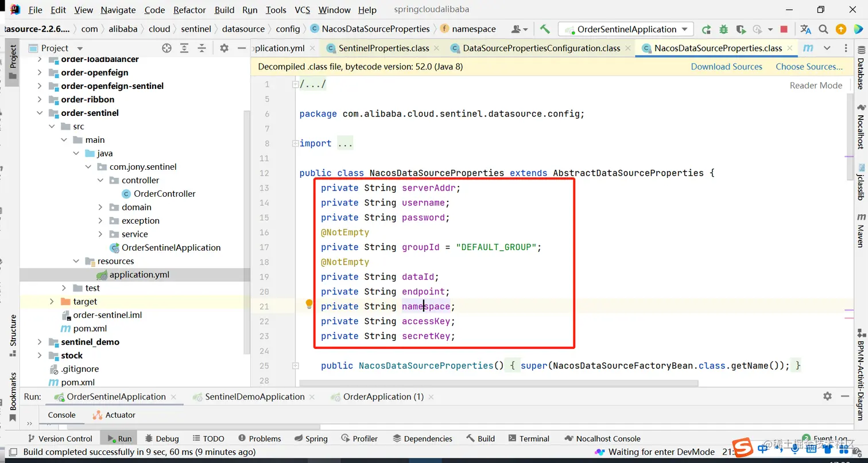Open the Navigate menu
Viewport: 868px width, 463px height.
tap(119, 10)
